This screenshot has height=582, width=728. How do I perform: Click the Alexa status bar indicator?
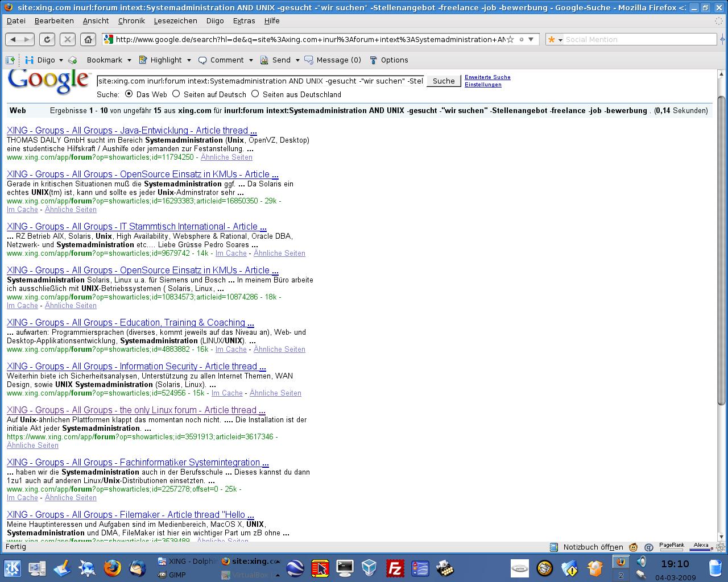point(701,547)
